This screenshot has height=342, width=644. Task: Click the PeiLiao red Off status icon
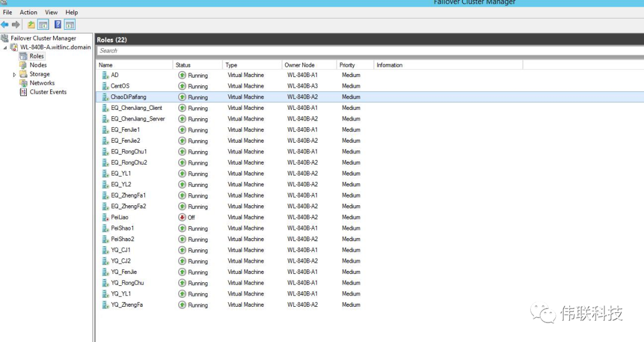(x=182, y=217)
